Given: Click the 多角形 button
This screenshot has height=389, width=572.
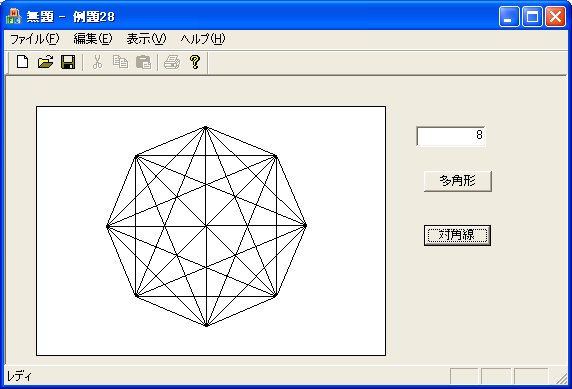Looking at the screenshot, I should click(x=458, y=181).
